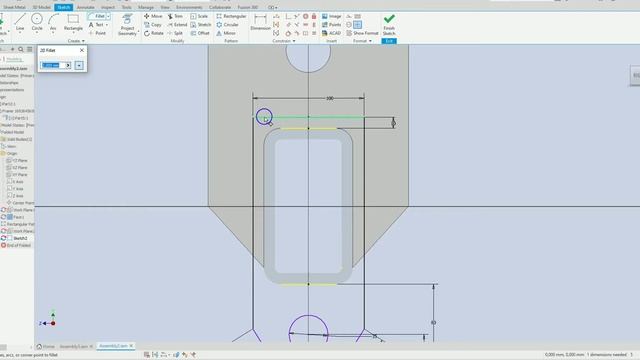Open the fillet radius arrow flyout

pos(69,65)
